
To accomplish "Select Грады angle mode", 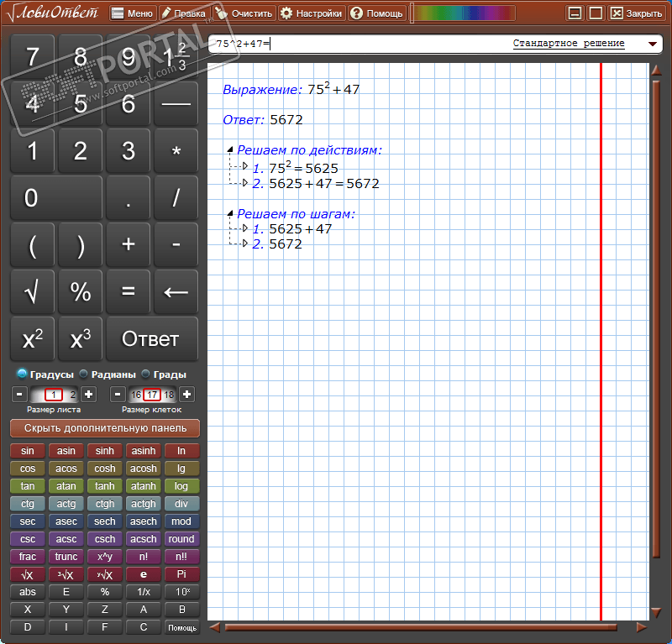I will coord(164,374).
